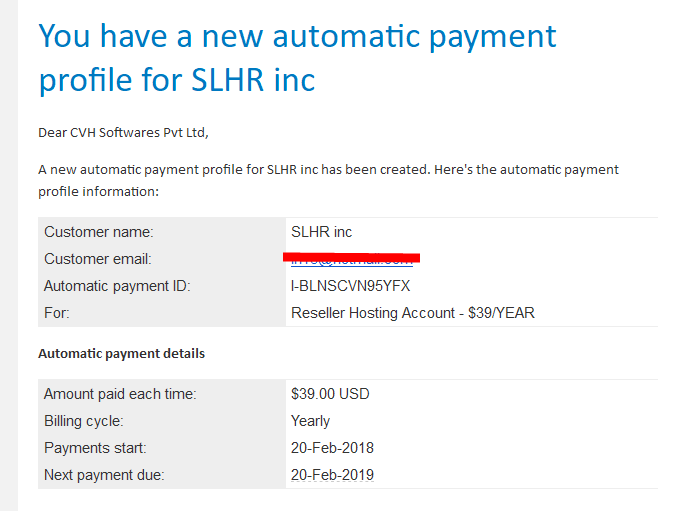Image resolution: width=675 pixels, height=511 pixels.
Task: Click the paragraph about new payment profile created
Action: point(328,180)
